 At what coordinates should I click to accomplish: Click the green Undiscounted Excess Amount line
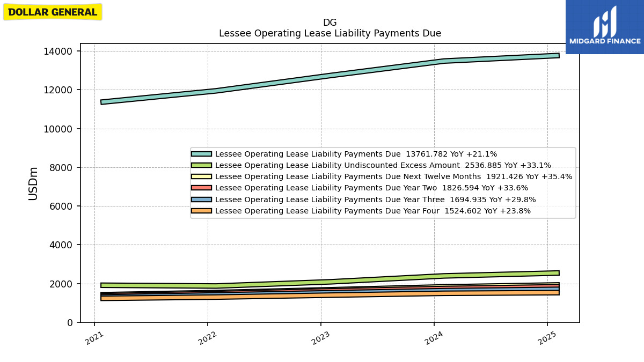[330, 280]
